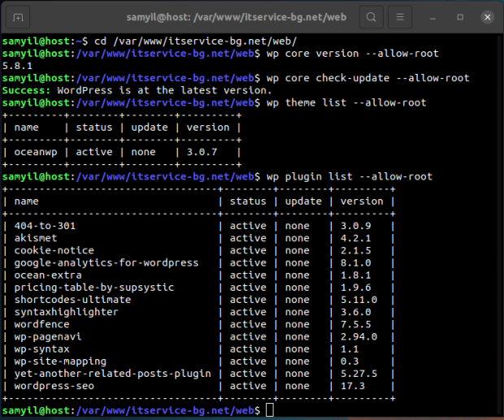Click version '2.94.0' of wp-pagenavi
Viewport: 504px width, 420px height.
click(359, 337)
